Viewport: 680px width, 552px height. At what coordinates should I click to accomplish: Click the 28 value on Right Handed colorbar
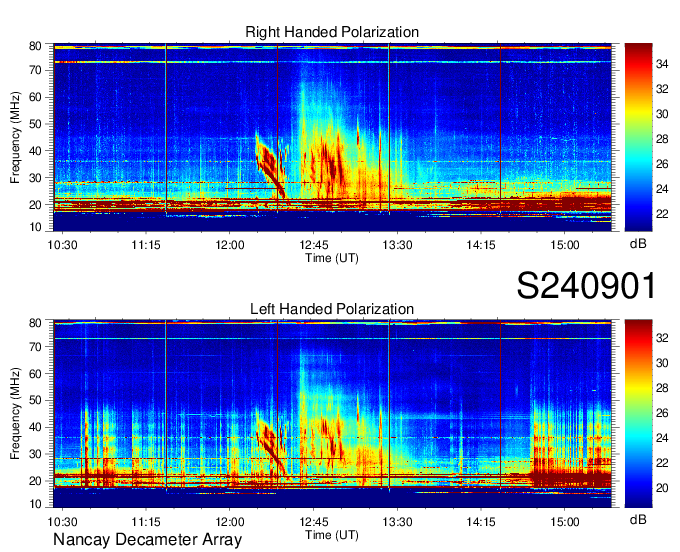click(x=662, y=139)
